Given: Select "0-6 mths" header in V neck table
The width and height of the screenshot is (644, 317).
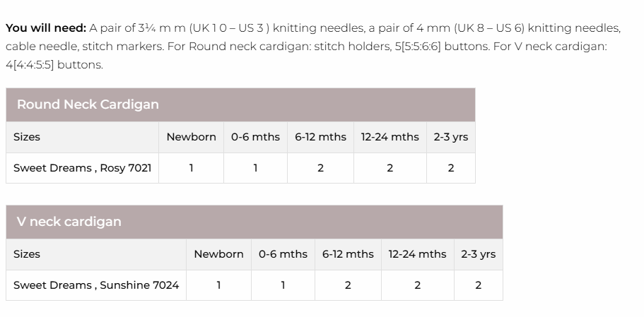Looking at the screenshot, I should (x=283, y=254).
